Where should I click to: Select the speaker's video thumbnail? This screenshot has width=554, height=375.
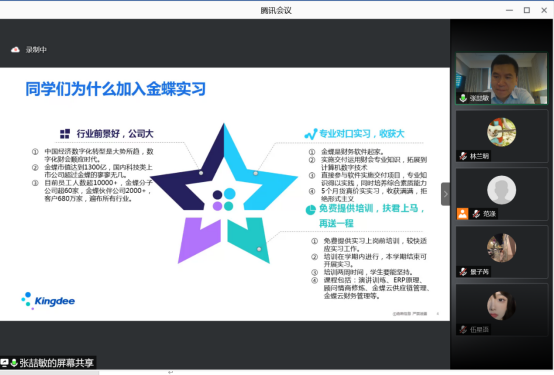[501, 78]
